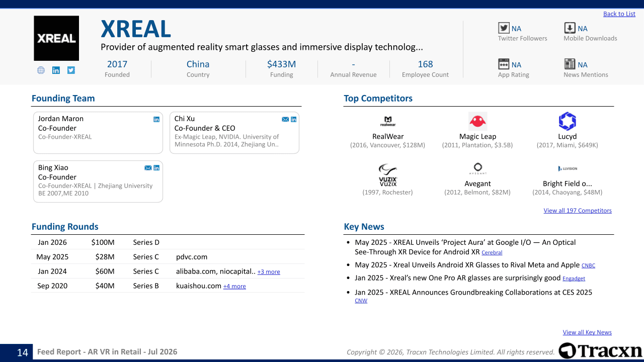The height and width of the screenshot is (362, 644).
Task: Click the Magic Leap competitor name
Action: coord(477,136)
